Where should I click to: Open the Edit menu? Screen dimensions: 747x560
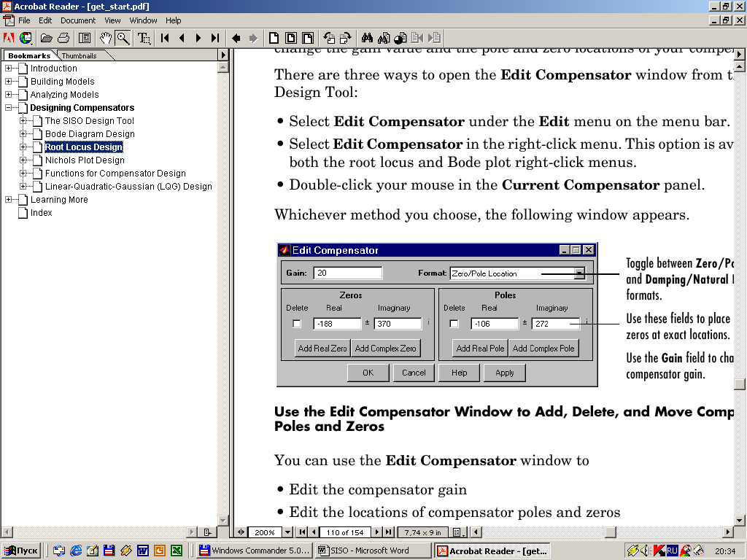click(x=45, y=20)
